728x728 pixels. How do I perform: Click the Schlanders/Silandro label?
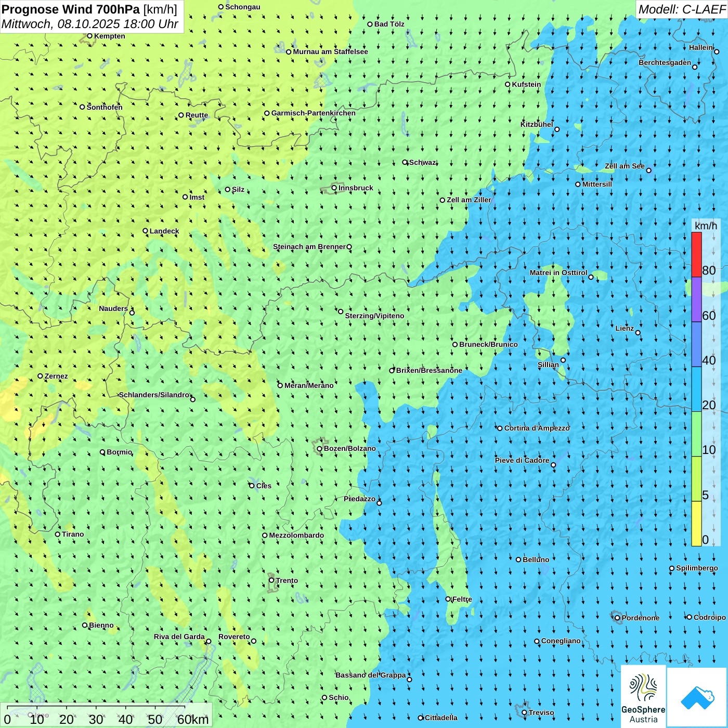tap(154, 395)
